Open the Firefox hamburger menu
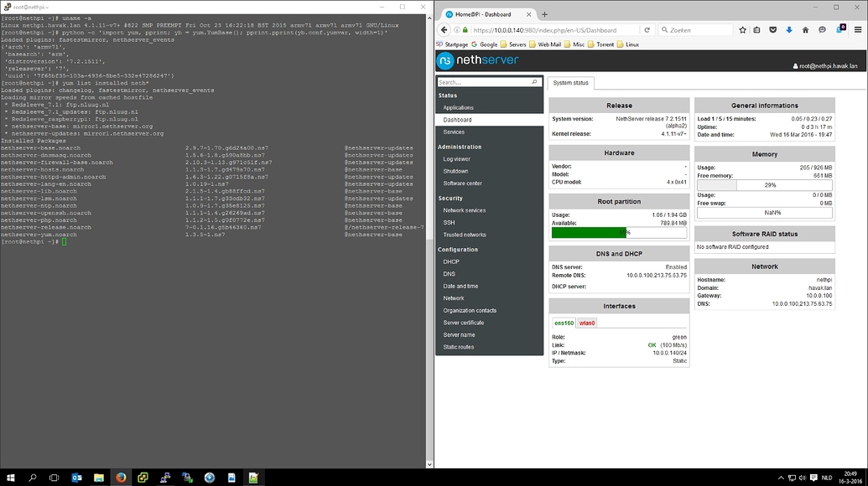Screen dimensions: 868x486 tap(858, 29)
